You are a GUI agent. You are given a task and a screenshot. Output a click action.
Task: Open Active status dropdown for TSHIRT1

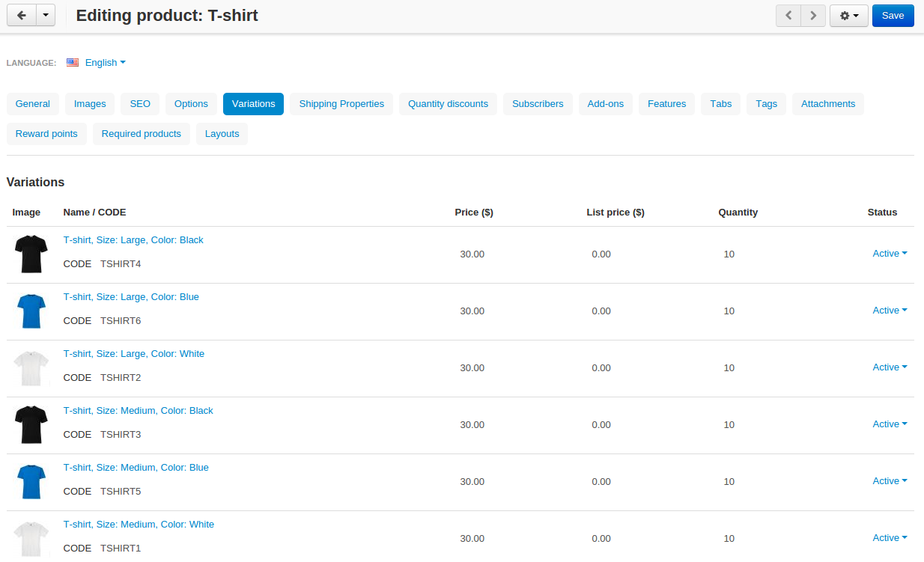click(x=890, y=538)
